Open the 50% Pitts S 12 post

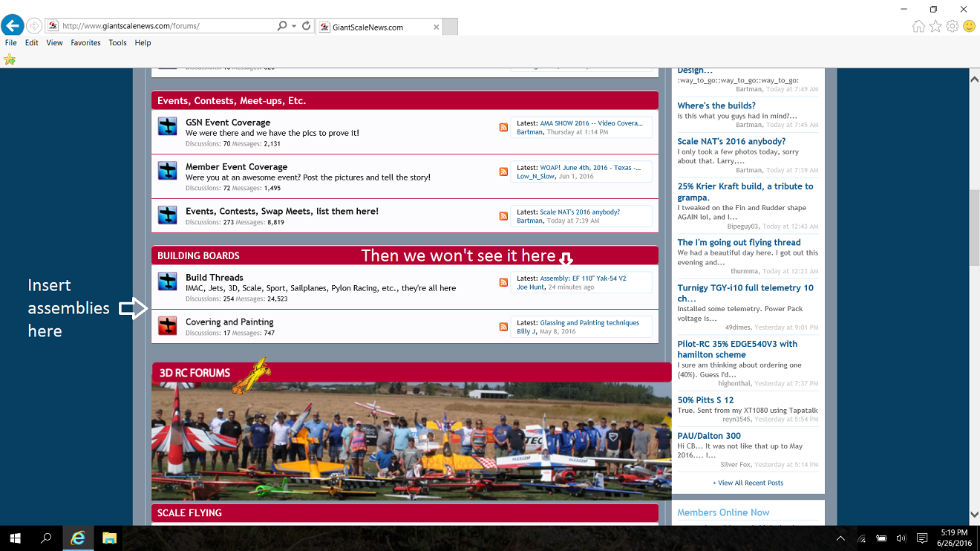tap(705, 400)
